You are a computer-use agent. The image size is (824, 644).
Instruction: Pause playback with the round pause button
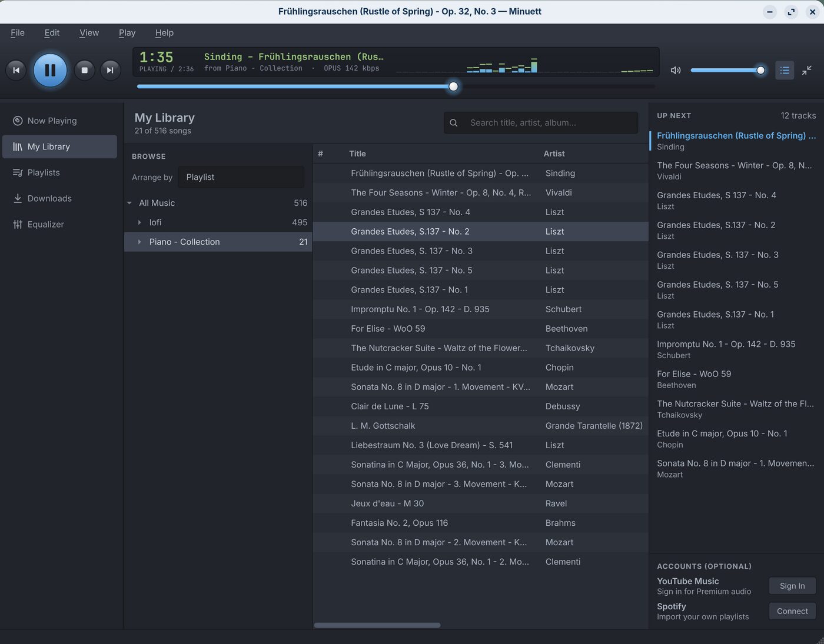point(50,70)
